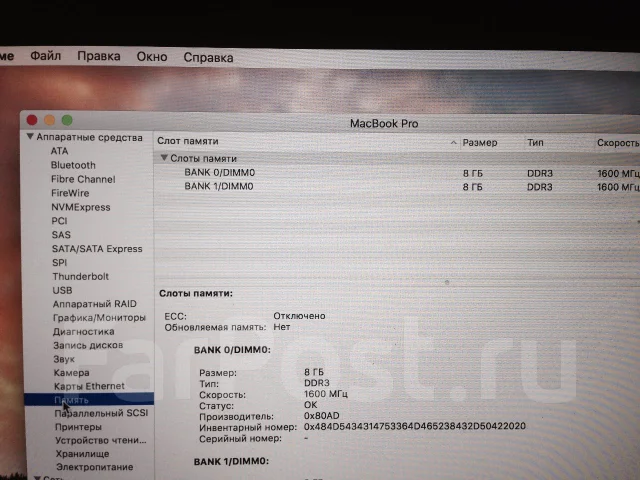Select Устройство чтени… in the sidebar
The image size is (640, 480).
coord(100,440)
